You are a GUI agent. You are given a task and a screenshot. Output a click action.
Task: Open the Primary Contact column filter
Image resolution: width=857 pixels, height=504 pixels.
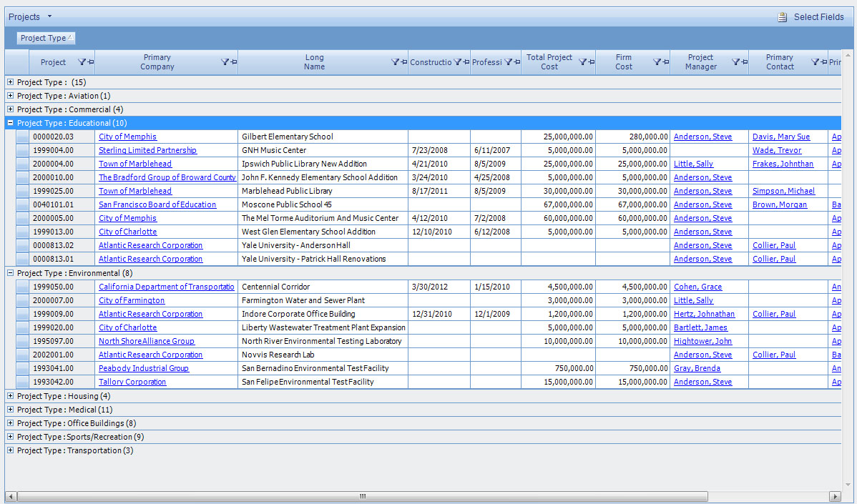pos(816,62)
